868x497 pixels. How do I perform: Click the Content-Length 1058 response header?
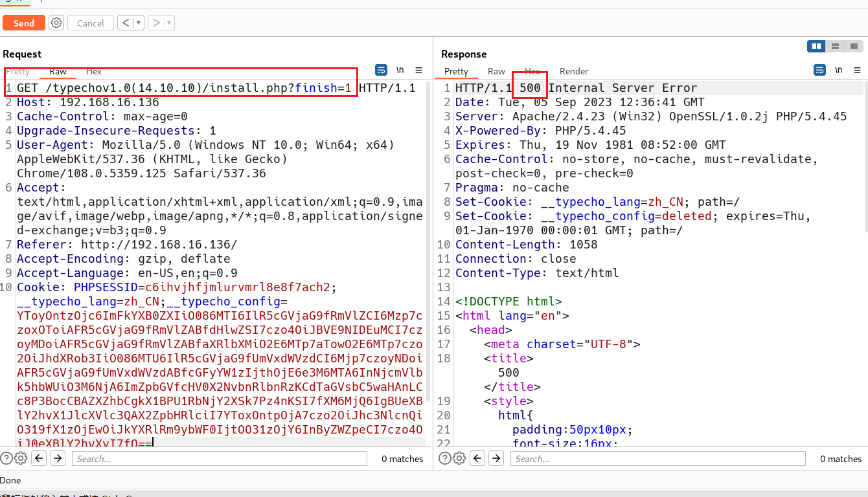(526, 245)
